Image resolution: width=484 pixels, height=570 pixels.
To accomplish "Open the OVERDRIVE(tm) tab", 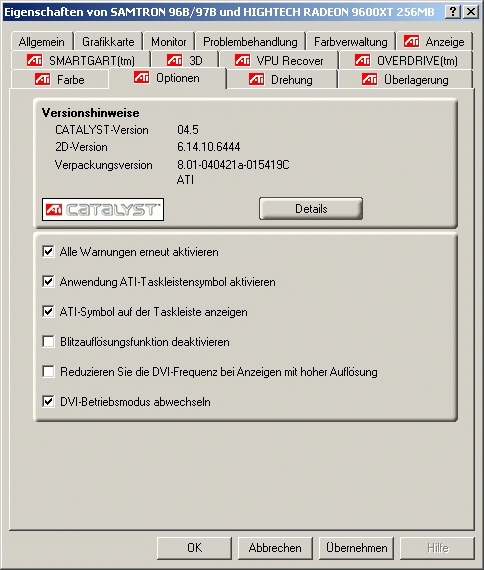I will 406,60.
